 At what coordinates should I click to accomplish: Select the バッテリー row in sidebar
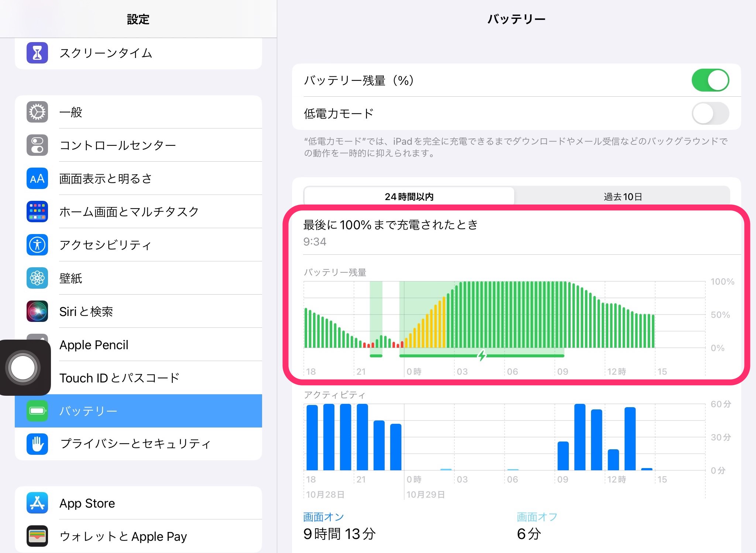138,411
